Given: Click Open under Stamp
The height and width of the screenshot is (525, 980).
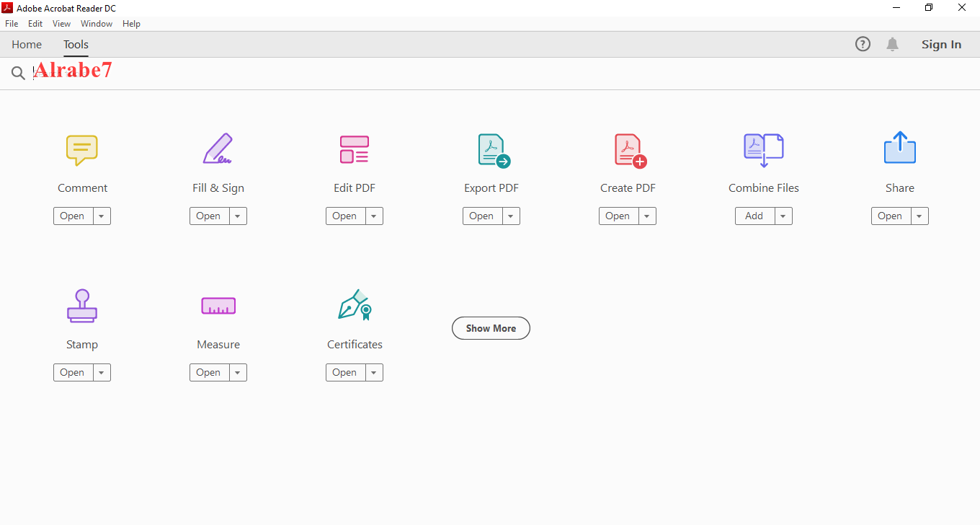Looking at the screenshot, I should (73, 372).
